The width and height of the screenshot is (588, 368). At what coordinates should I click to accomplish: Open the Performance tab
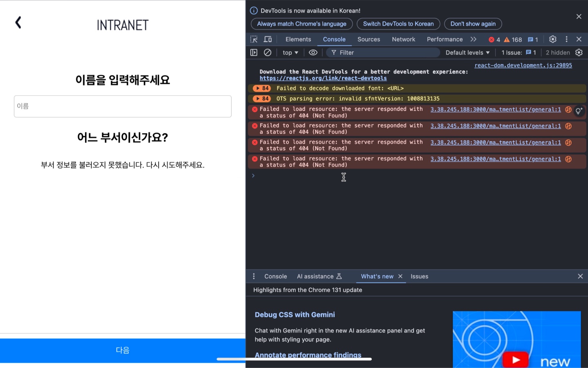[x=445, y=39]
